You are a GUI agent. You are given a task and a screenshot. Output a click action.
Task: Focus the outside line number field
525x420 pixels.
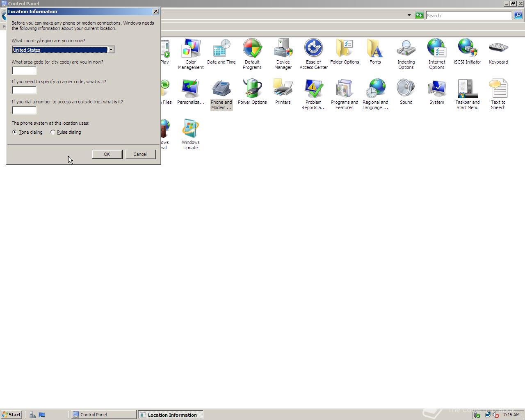click(24, 110)
